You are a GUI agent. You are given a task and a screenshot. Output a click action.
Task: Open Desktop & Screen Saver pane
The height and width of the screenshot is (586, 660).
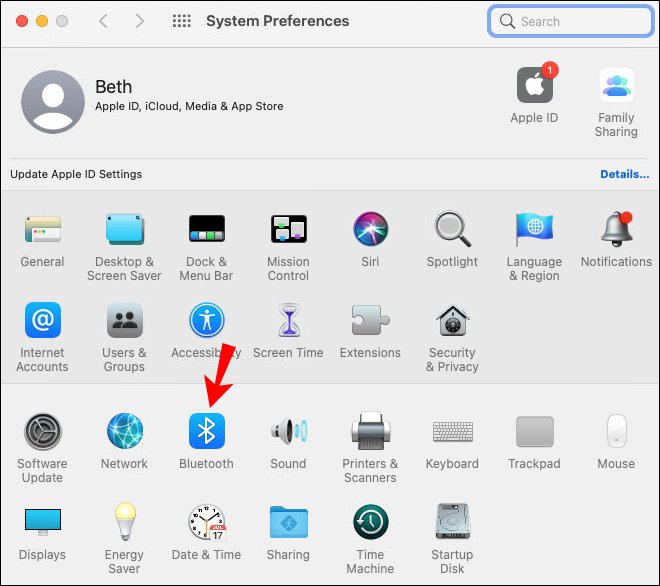(x=125, y=229)
